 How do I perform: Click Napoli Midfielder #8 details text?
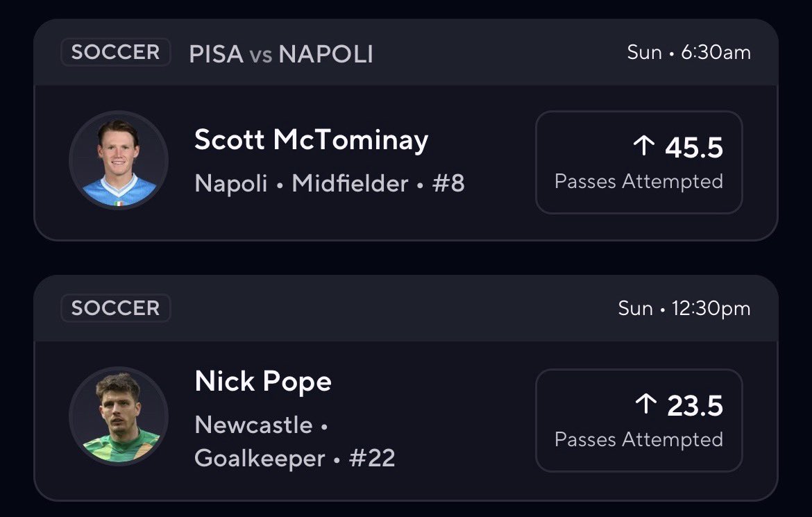point(330,183)
